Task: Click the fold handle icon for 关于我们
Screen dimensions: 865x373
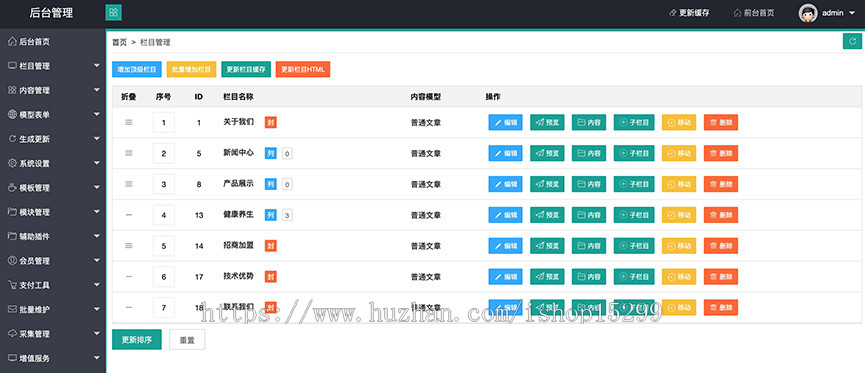Action: pyautogui.click(x=129, y=122)
